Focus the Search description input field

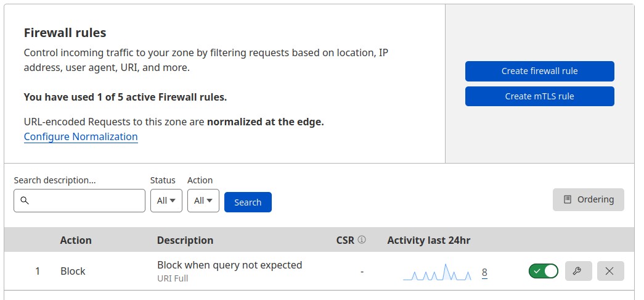(79, 201)
